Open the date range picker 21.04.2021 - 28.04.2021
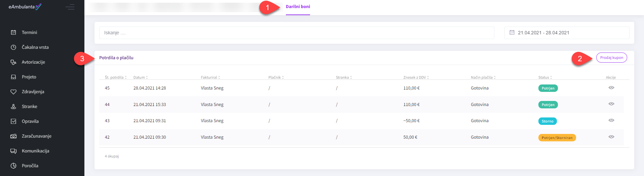The height and width of the screenshot is (176, 644). tap(567, 33)
